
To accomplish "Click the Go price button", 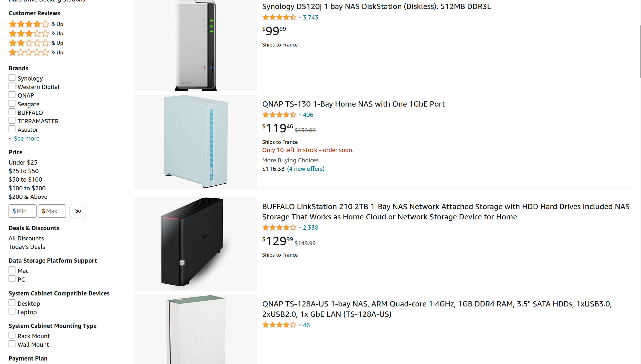I will [x=78, y=211].
